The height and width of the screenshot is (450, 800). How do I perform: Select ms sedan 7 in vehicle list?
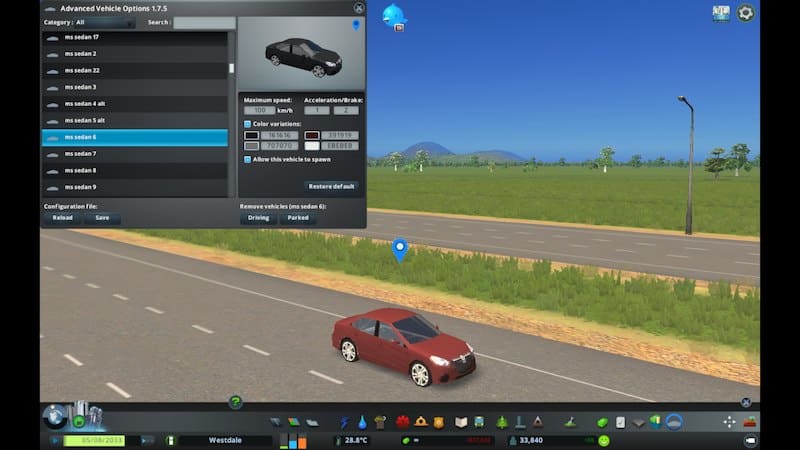tap(135, 154)
